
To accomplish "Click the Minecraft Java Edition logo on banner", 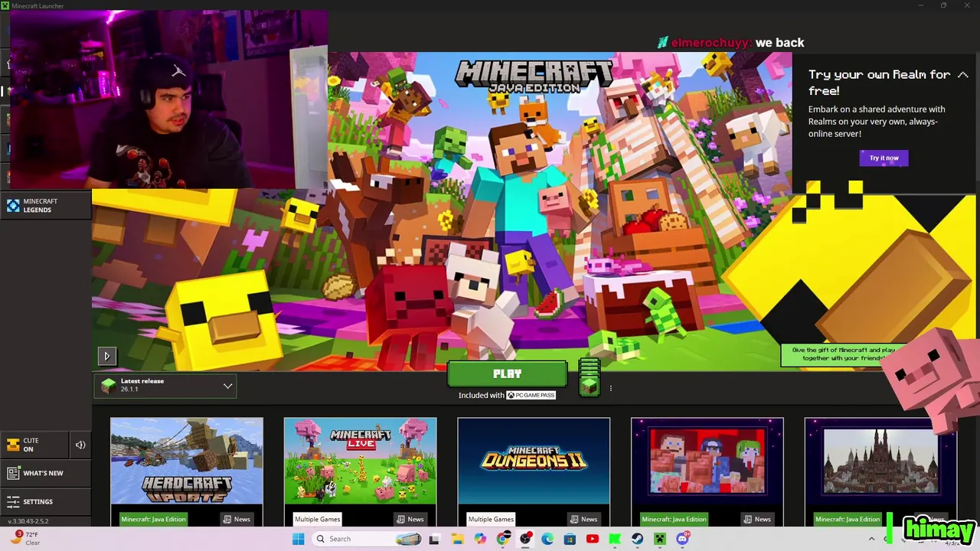I will (534, 76).
